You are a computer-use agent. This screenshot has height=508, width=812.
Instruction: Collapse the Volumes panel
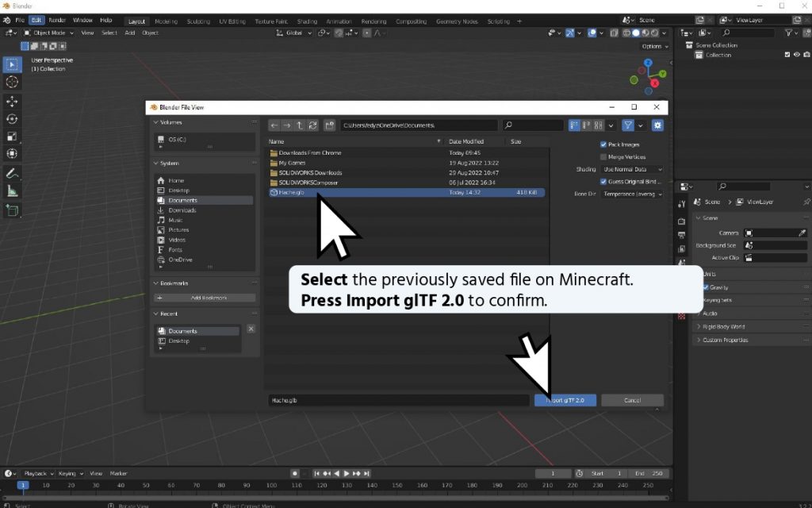(x=156, y=123)
